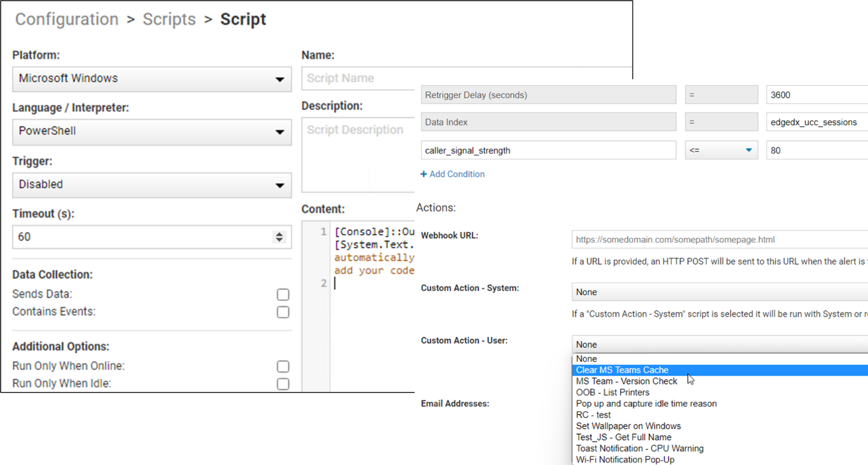Select Clear MS Teams Cache option
This screenshot has height=465, width=868.
(x=720, y=370)
